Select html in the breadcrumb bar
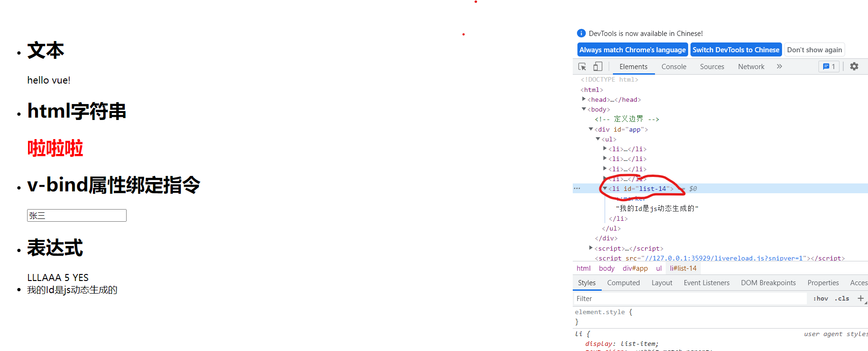Image resolution: width=868 pixels, height=351 pixels. [583, 268]
